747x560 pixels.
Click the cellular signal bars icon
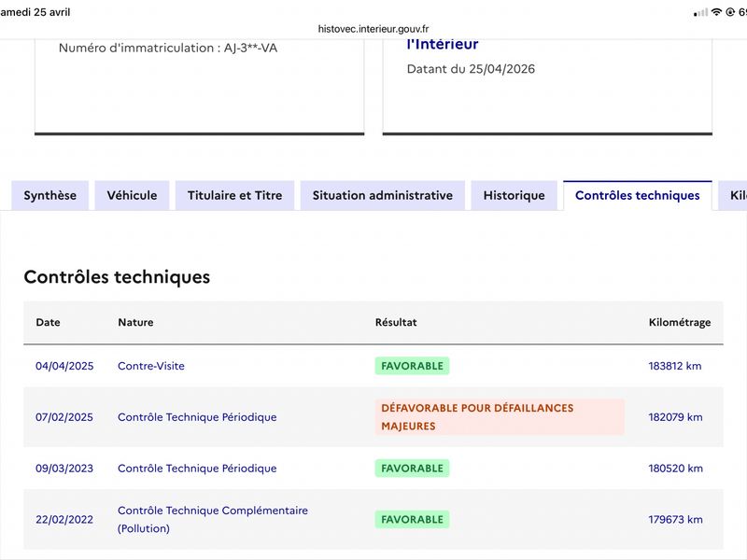[x=700, y=12]
